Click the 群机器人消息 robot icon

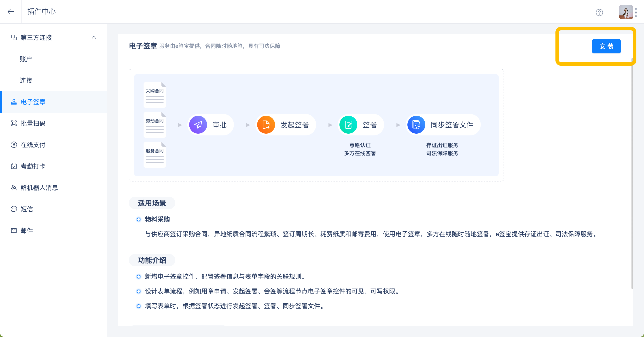coord(14,188)
